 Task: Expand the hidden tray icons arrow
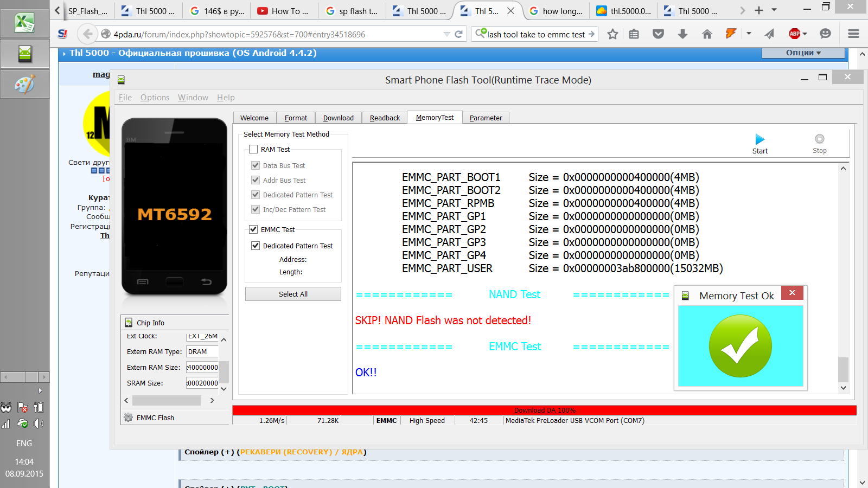point(40,390)
